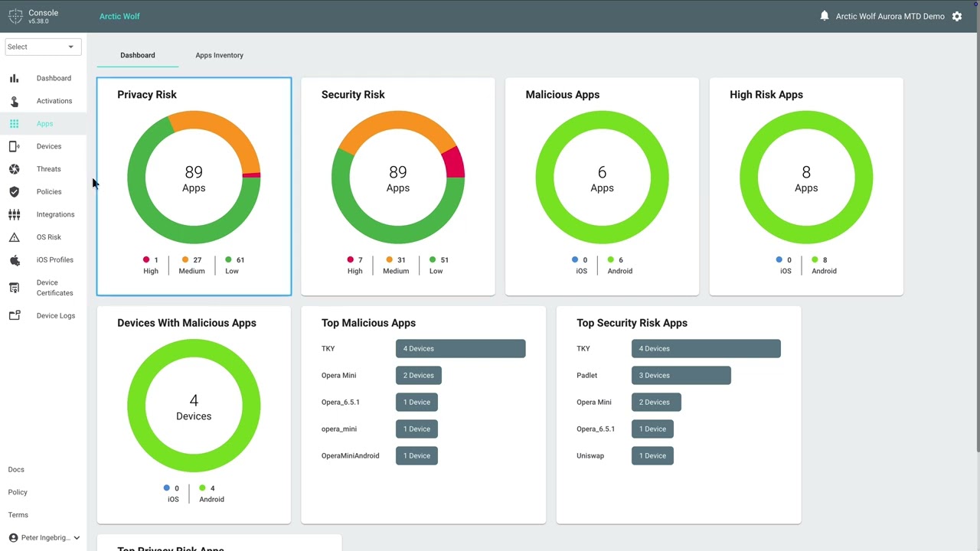This screenshot has width=980, height=551.
Task: Open the Integrations sidebar icon
Action: tap(15, 214)
